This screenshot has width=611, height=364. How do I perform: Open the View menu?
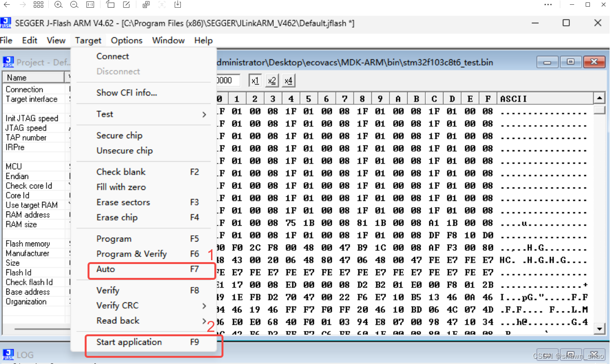pos(56,40)
